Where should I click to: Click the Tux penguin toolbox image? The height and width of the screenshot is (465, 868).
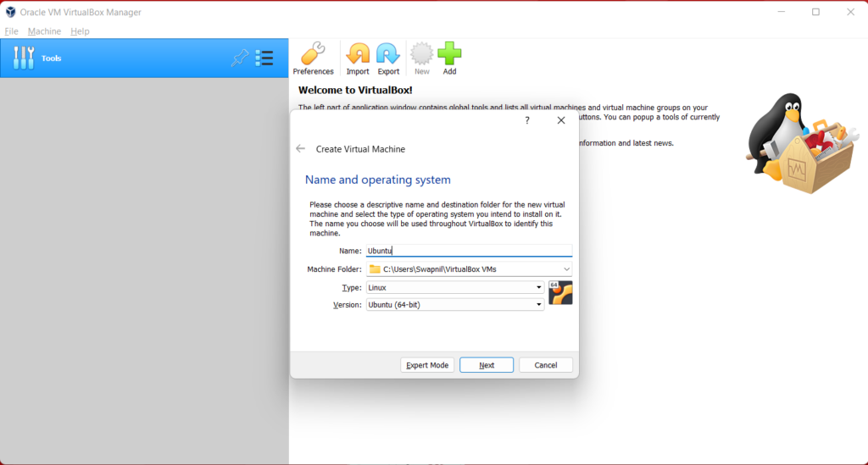tap(802, 142)
